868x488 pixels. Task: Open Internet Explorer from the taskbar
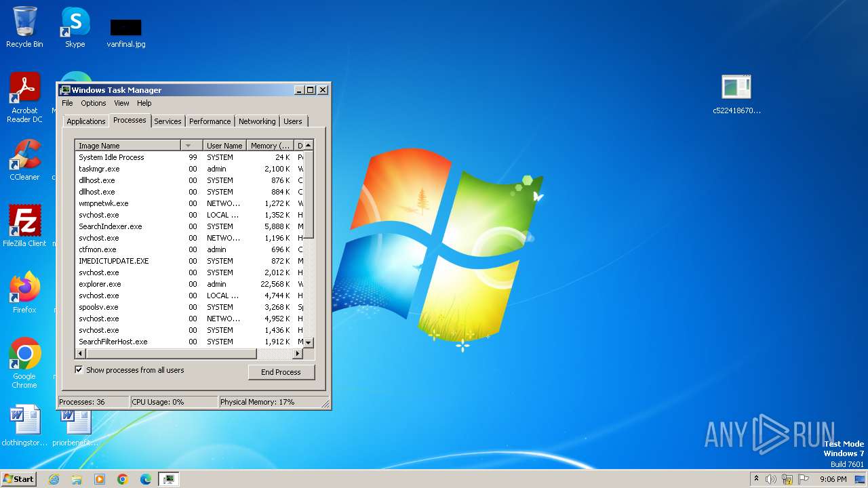coord(54,479)
